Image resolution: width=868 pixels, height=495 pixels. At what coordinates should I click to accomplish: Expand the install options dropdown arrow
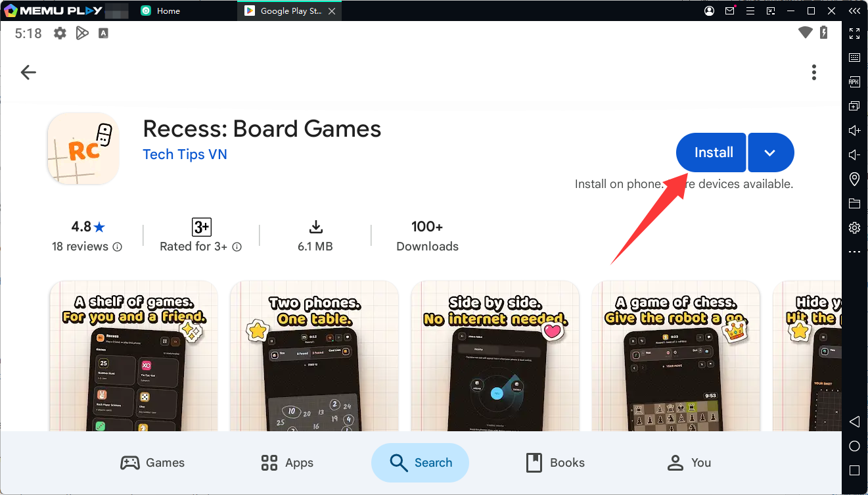click(771, 153)
